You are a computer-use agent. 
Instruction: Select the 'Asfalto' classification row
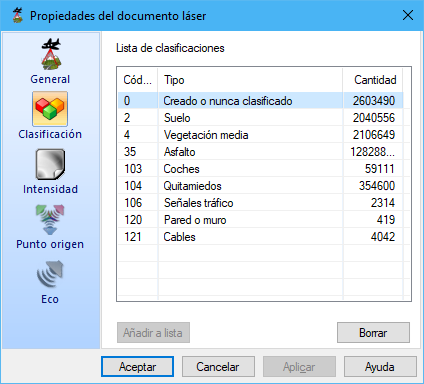pyautogui.click(x=260, y=152)
